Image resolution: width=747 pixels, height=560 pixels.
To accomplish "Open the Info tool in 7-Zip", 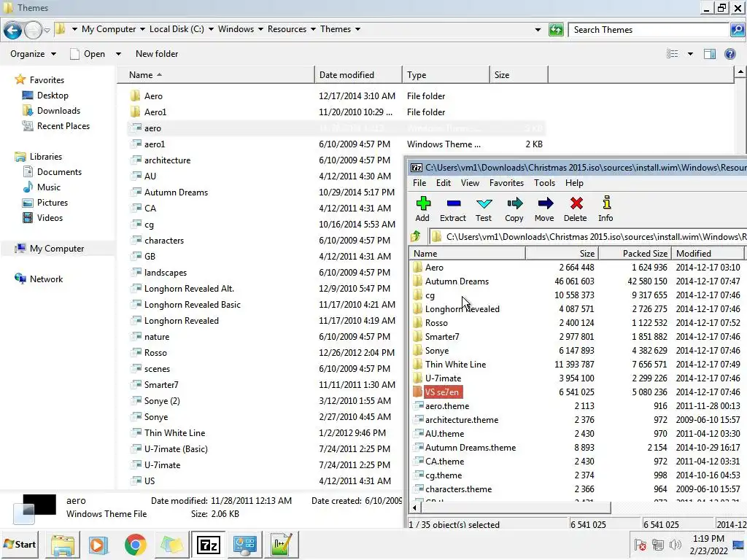I will coord(606,209).
